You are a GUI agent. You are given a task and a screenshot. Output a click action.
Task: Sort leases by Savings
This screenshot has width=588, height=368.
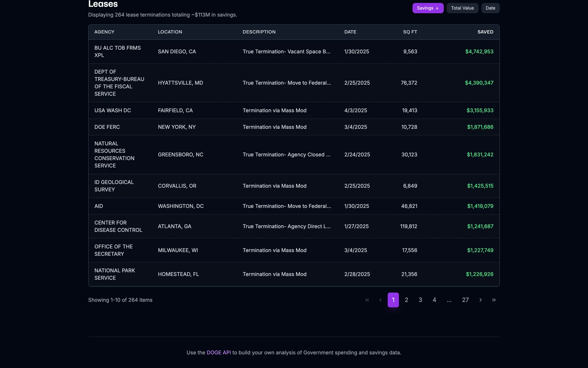pos(428,8)
